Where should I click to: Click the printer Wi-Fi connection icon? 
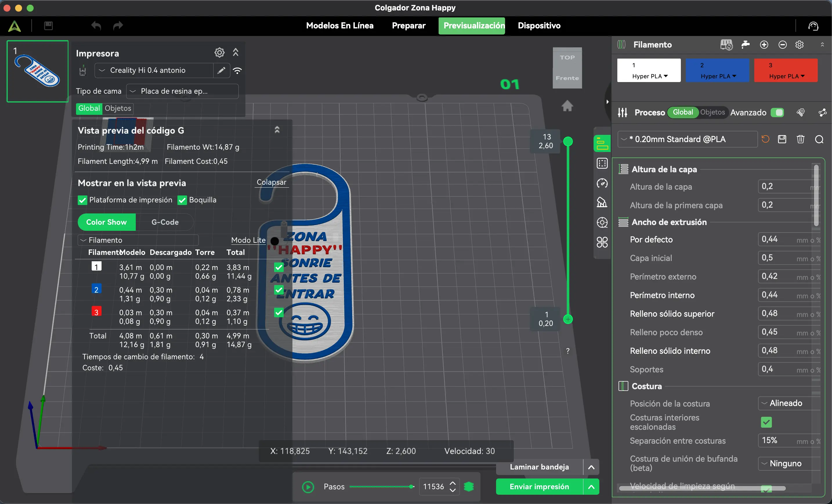[237, 70]
